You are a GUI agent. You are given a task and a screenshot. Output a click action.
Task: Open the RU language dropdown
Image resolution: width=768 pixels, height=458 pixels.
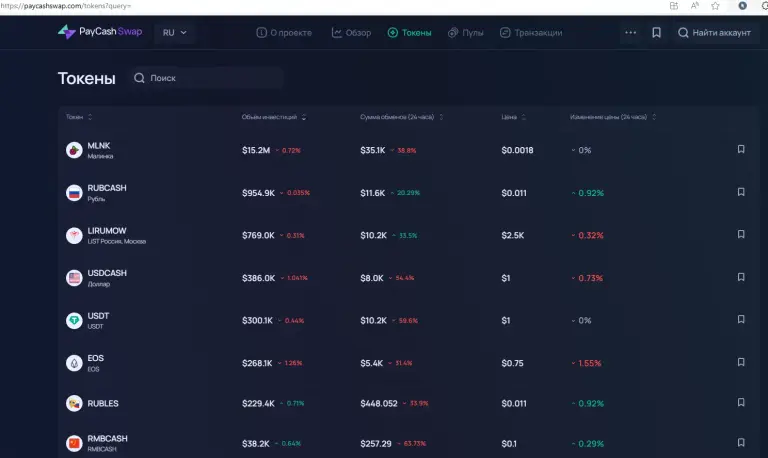[174, 32]
